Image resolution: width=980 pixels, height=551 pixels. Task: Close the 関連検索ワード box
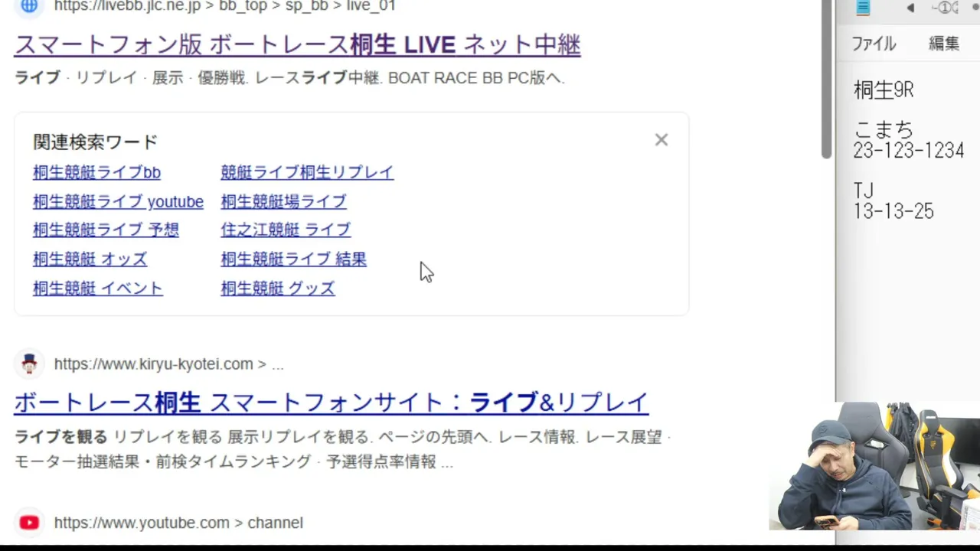(x=661, y=140)
